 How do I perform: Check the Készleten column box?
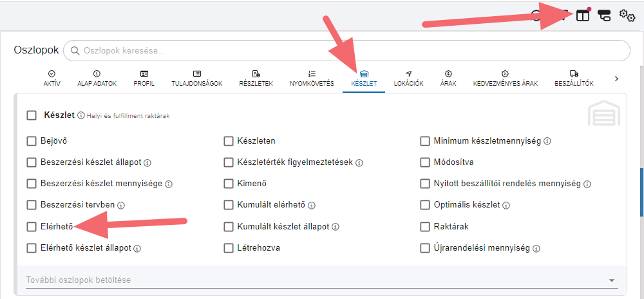point(229,140)
